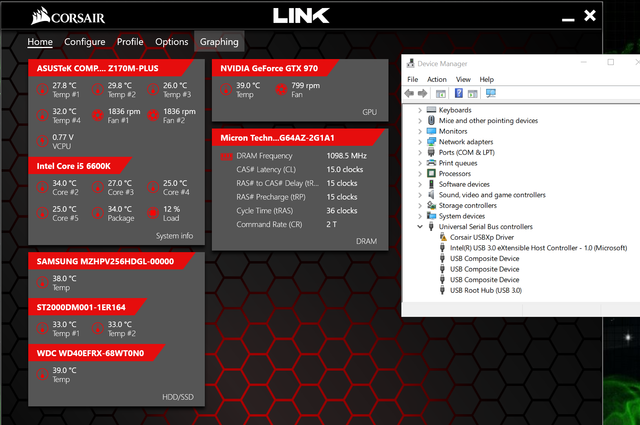Click the CPU Load percentage icon

(153, 213)
